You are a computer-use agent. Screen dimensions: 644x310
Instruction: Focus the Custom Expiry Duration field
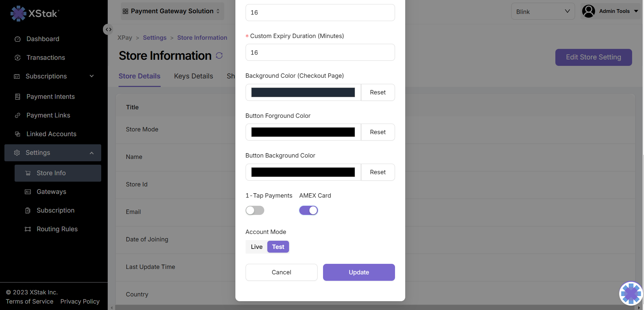tap(320, 53)
